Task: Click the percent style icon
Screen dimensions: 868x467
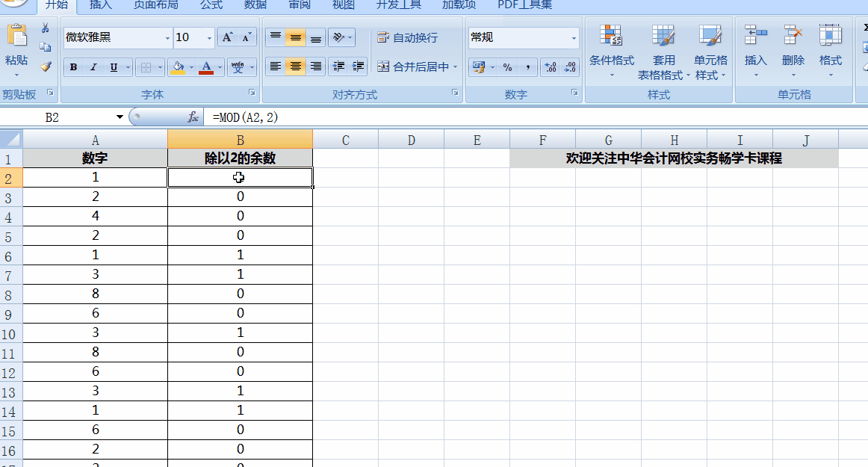Action: [507, 67]
